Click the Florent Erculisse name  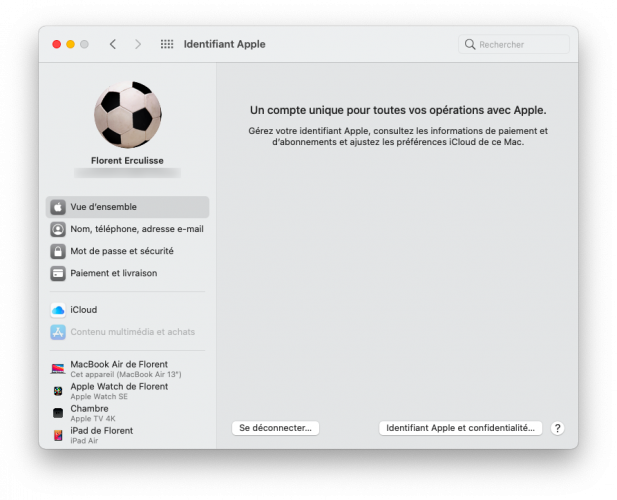pyautogui.click(x=127, y=161)
